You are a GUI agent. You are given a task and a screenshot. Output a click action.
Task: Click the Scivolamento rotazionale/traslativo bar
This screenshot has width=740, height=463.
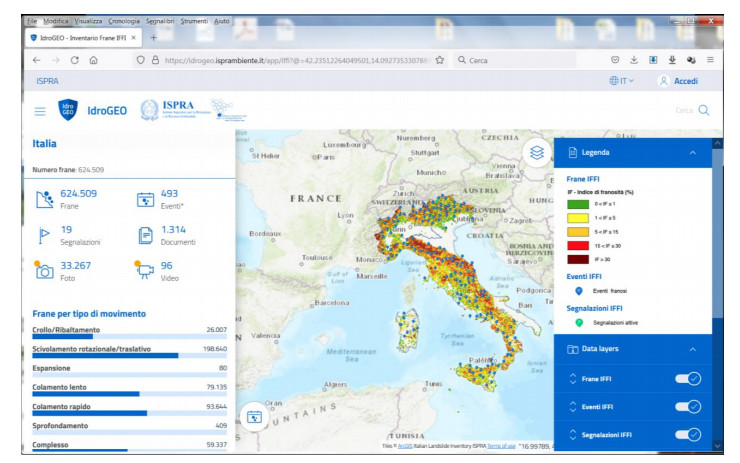pos(105,354)
